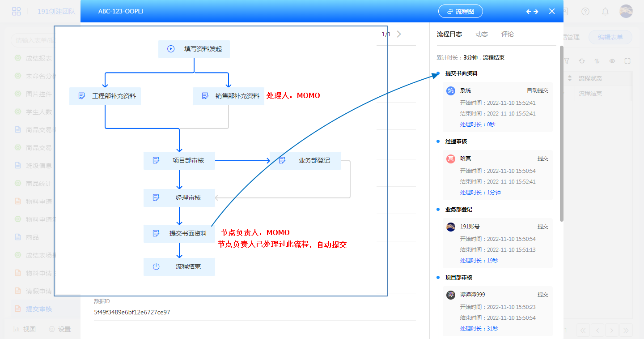Click the last page double-chevron button
This screenshot has width=644, height=339.
point(626,330)
